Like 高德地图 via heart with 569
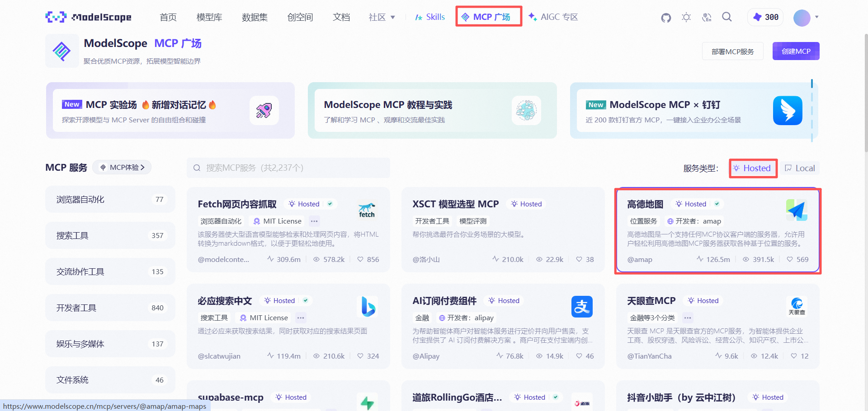This screenshot has width=868, height=411. pyautogui.click(x=790, y=259)
